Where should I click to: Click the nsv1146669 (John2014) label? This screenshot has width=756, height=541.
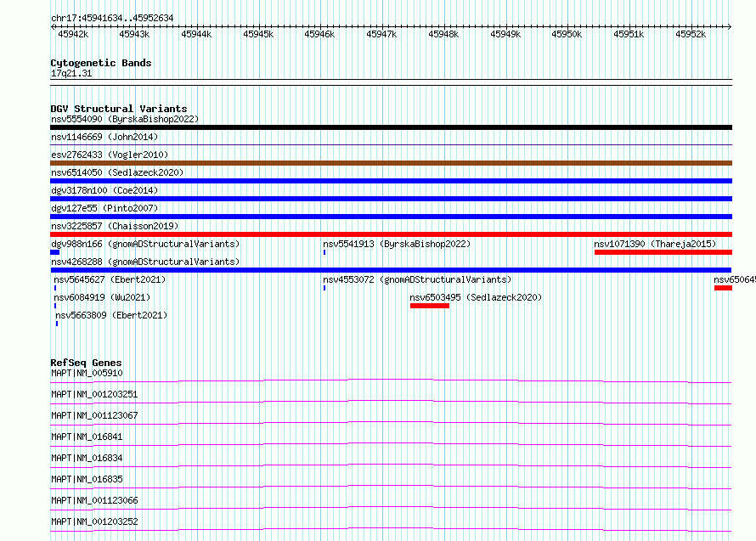click(104, 137)
